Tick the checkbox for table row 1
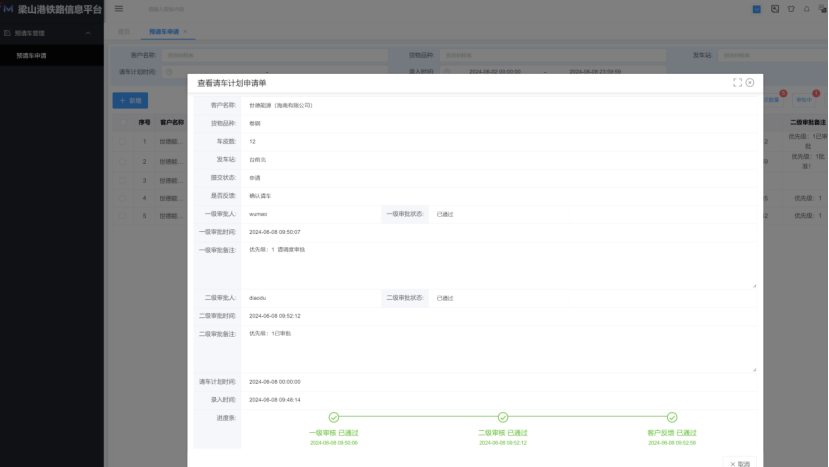Screen dimensions: 829x467 124,142
